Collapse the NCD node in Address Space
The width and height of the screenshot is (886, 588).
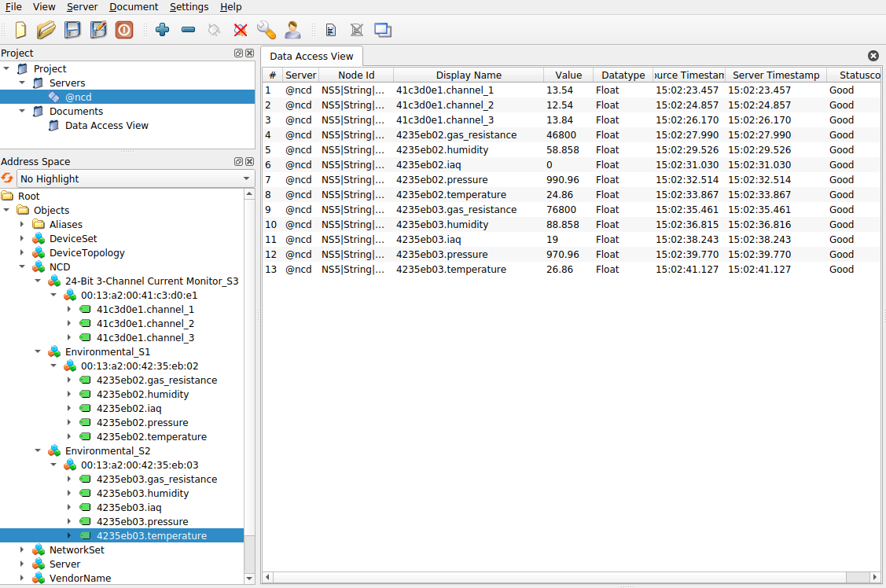click(21, 266)
